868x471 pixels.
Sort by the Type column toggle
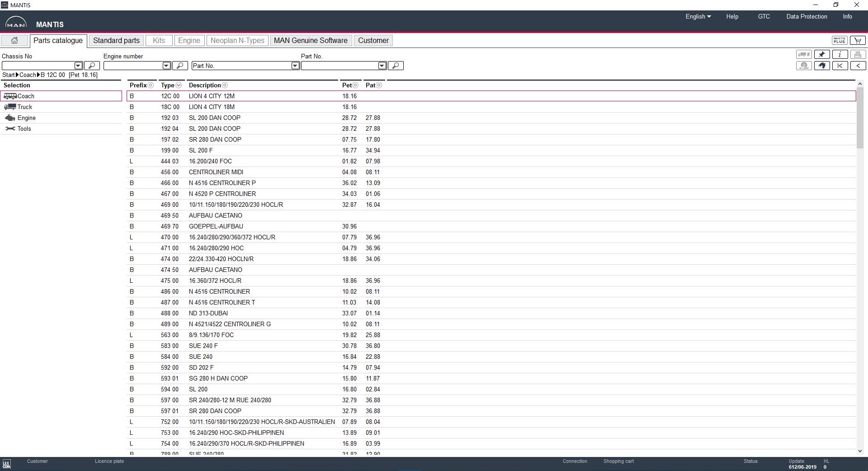(x=179, y=85)
